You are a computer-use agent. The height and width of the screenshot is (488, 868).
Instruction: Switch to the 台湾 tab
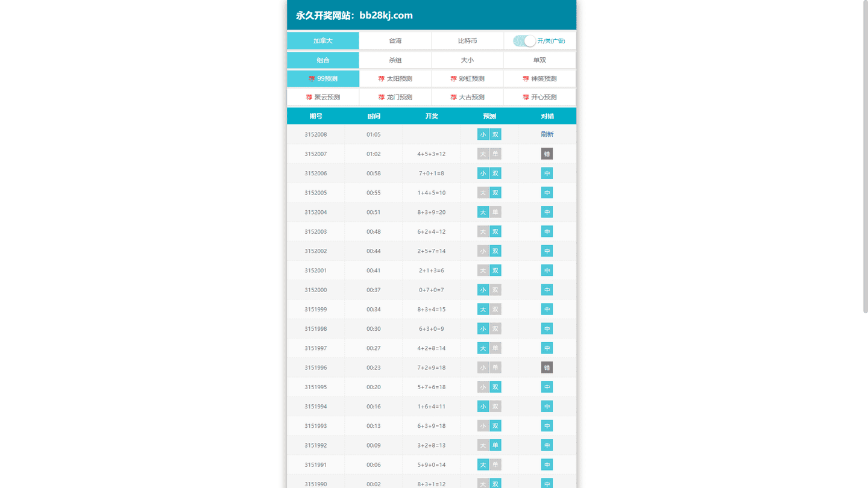click(x=395, y=41)
